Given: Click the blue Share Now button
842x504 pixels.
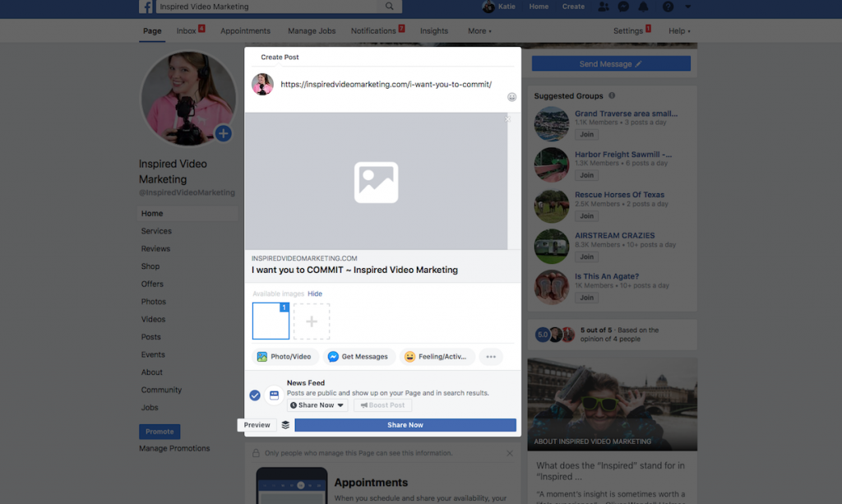Looking at the screenshot, I should pyautogui.click(x=405, y=425).
